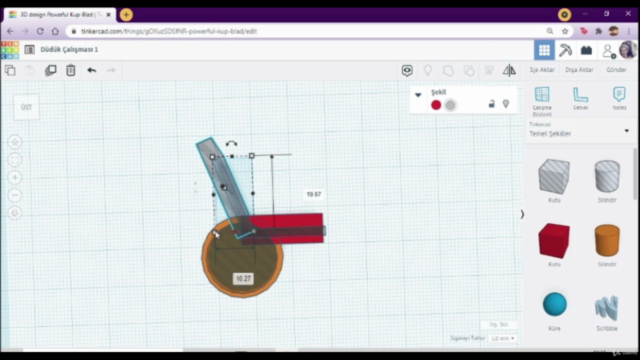This screenshot has width=640, height=360.
Task: Click the rotation handle above the shape
Action: (x=231, y=144)
